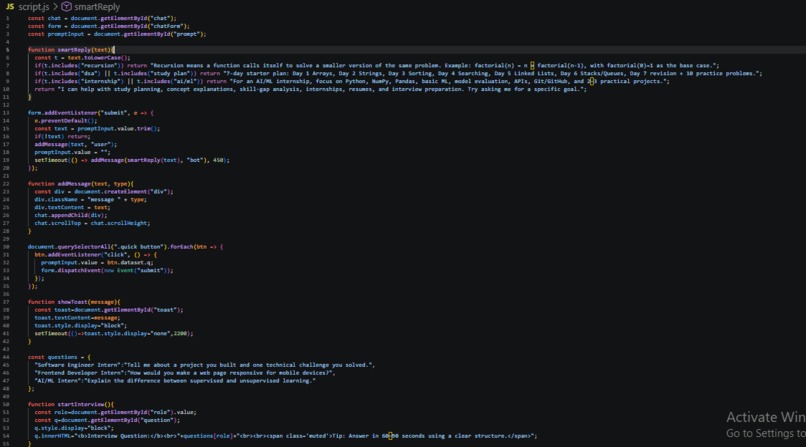Click 'function addMessage(text, type){' line
Screen dimensions: 806x447
point(81,183)
